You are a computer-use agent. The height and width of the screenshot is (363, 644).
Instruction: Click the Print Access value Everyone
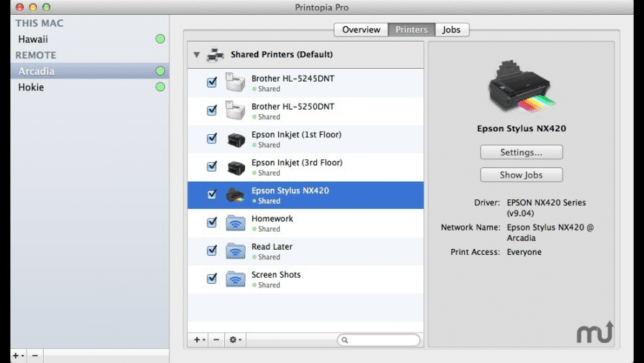[x=524, y=252]
